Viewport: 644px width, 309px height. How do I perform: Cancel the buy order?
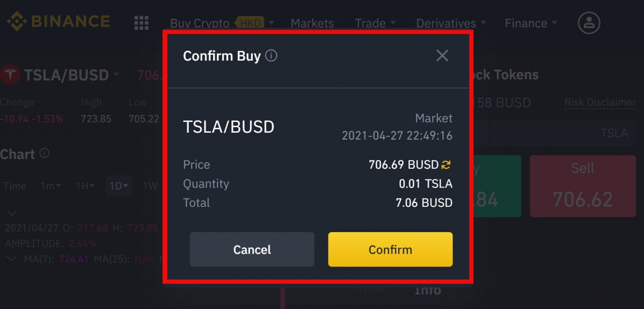click(x=252, y=249)
